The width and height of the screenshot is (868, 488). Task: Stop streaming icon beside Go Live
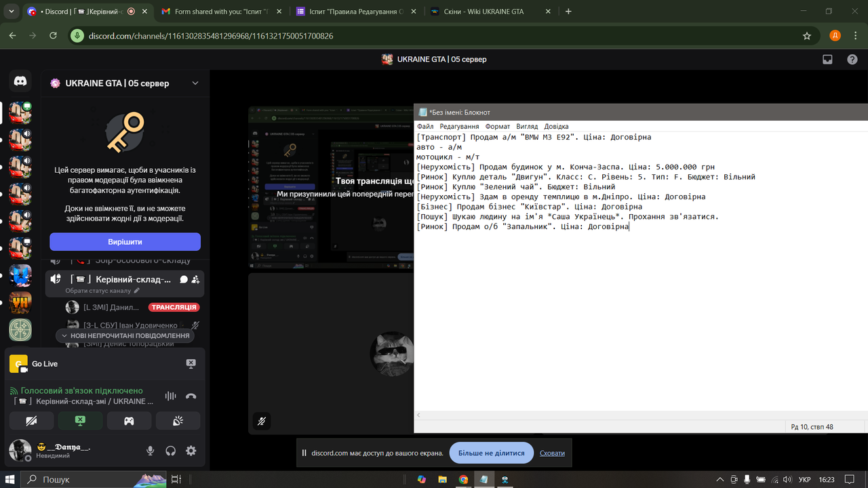(x=191, y=364)
